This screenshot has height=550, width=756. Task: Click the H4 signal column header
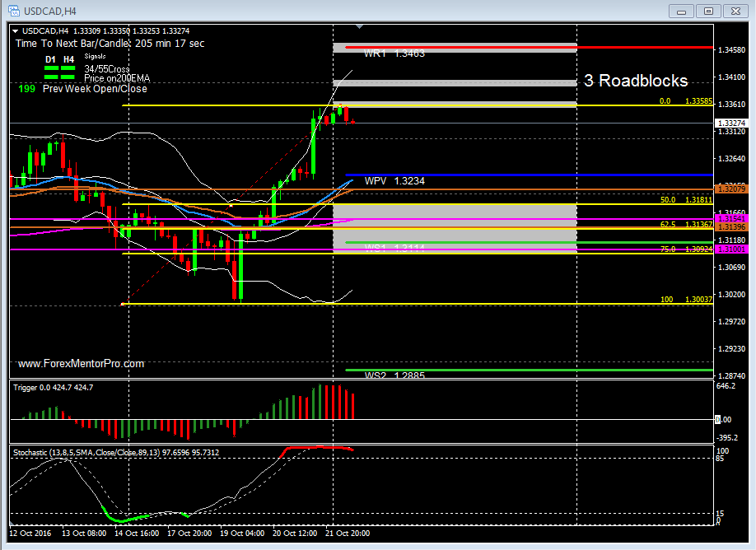pos(69,60)
